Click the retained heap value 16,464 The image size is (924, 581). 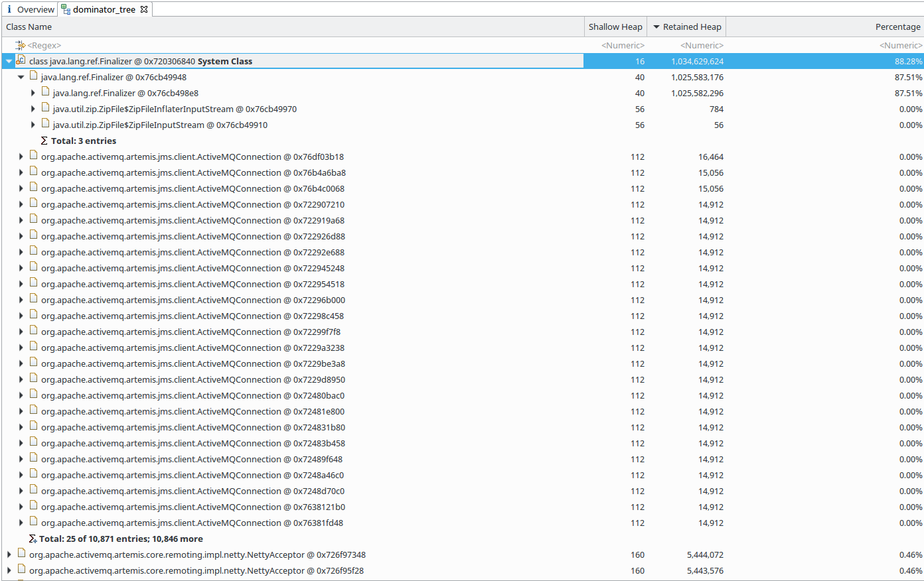pyautogui.click(x=711, y=157)
